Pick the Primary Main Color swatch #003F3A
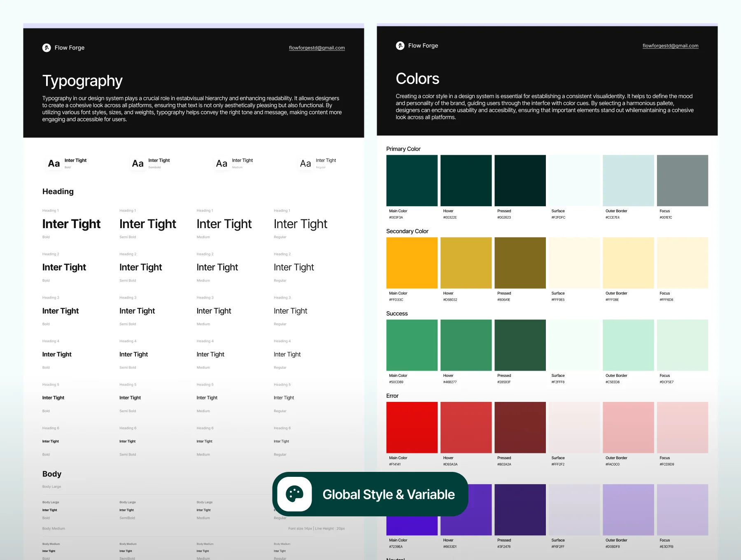 pyautogui.click(x=412, y=181)
